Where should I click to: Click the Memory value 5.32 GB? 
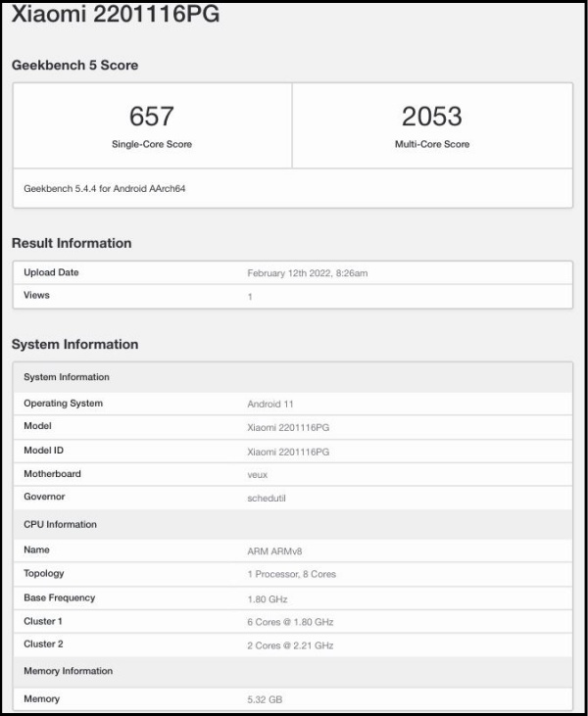tap(264, 699)
